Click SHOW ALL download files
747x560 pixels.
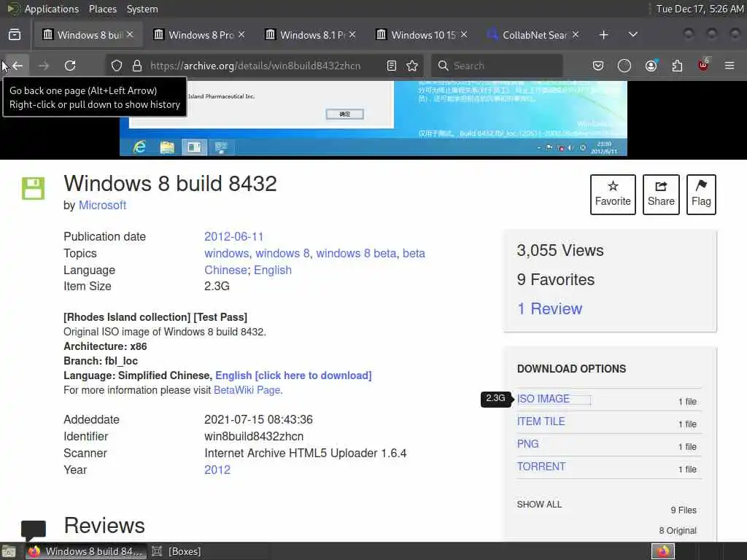click(x=539, y=505)
